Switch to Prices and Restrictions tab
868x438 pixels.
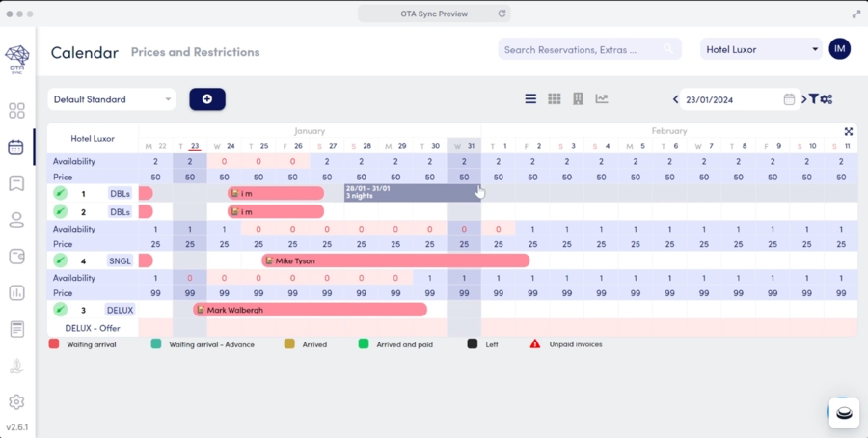195,52
